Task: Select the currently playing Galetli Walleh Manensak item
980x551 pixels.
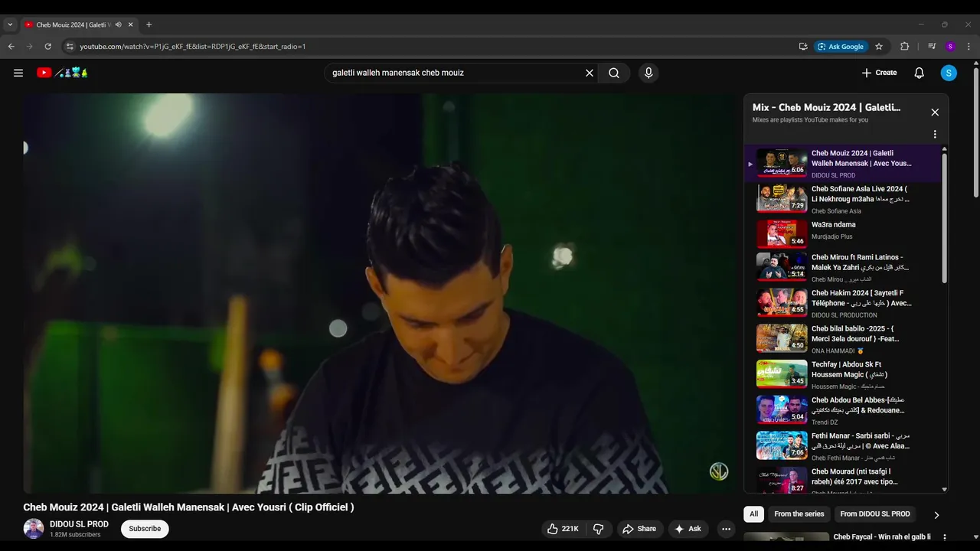Action: (x=842, y=164)
